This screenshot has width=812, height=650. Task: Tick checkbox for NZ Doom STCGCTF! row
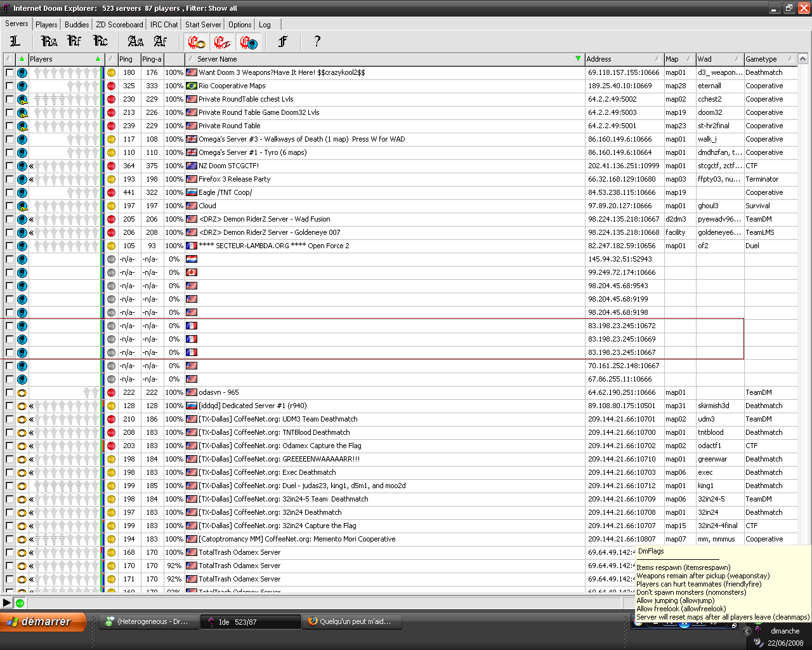tap(10, 166)
